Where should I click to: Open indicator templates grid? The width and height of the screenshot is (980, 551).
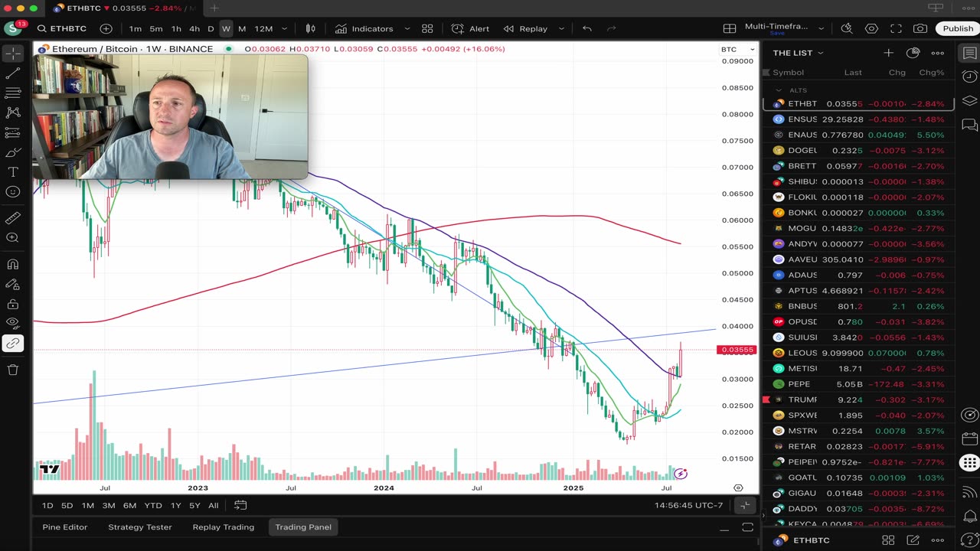click(427, 28)
